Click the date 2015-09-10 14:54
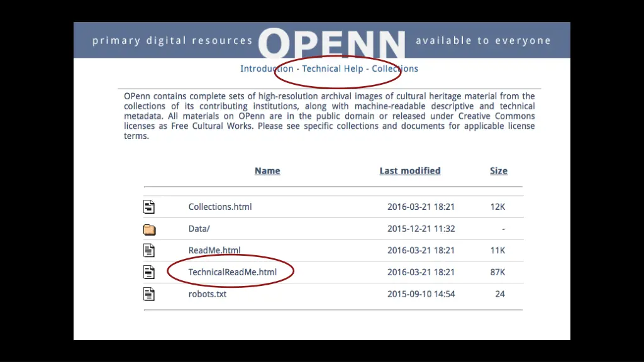This screenshot has width=644, height=362. pyautogui.click(x=421, y=294)
